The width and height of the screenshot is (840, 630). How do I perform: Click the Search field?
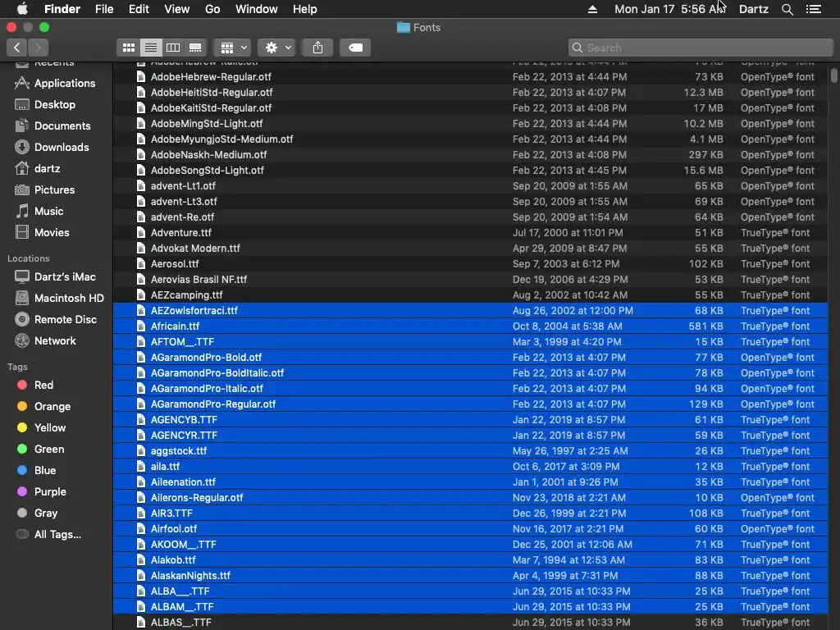[701, 48]
